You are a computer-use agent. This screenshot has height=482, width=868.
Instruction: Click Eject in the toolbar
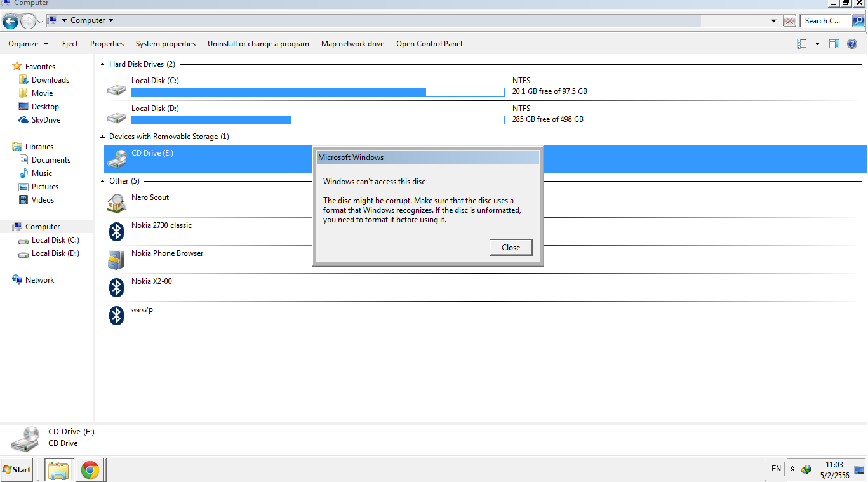(70, 44)
